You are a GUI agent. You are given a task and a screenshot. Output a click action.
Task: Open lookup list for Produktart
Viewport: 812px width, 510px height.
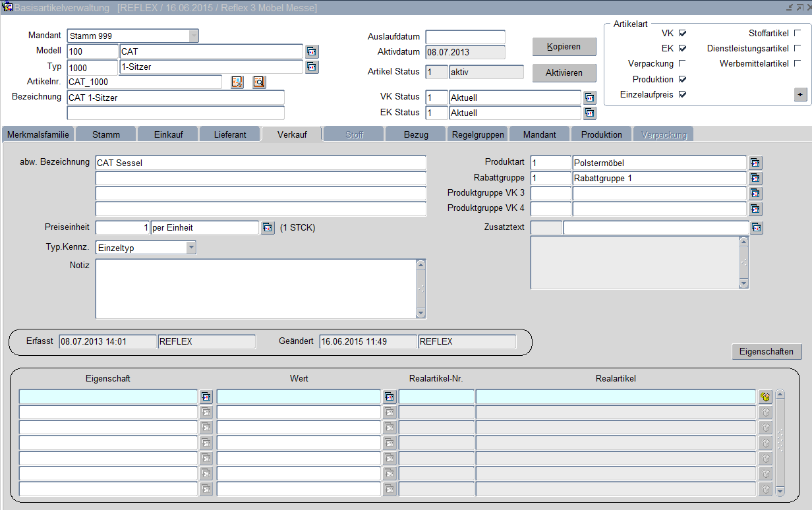click(755, 163)
